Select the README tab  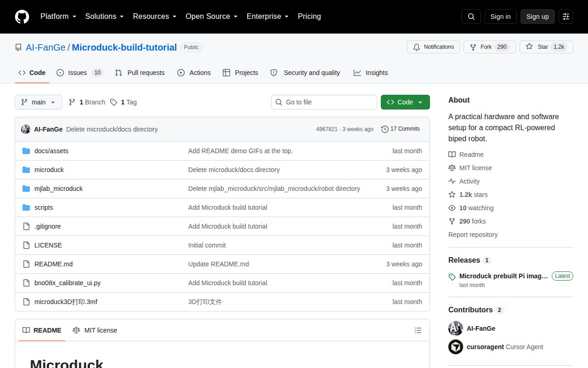pos(42,330)
